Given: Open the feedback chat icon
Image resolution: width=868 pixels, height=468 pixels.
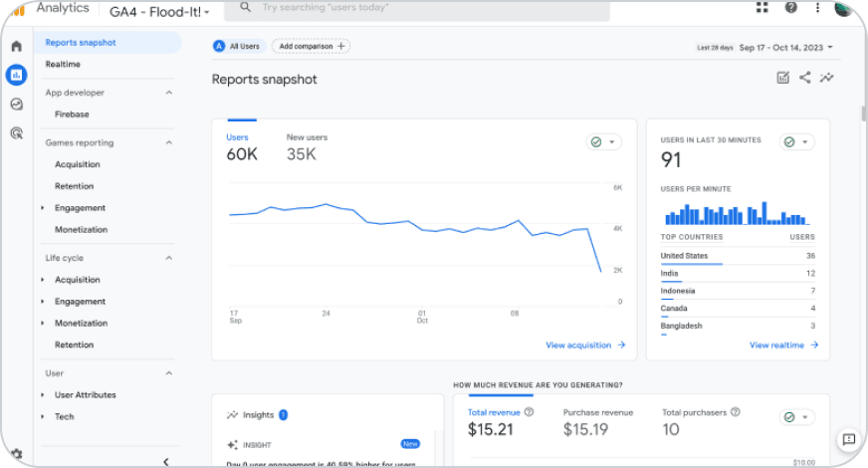Looking at the screenshot, I should point(849,440).
